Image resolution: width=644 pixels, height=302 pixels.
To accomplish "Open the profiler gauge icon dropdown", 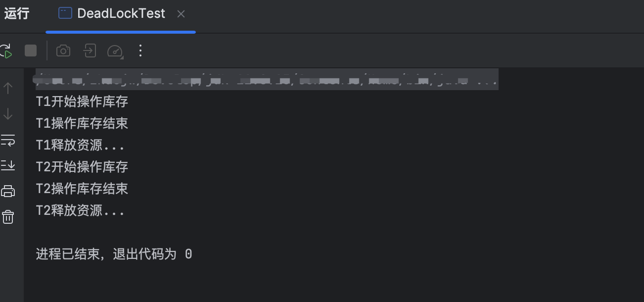I will [x=115, y=50].
